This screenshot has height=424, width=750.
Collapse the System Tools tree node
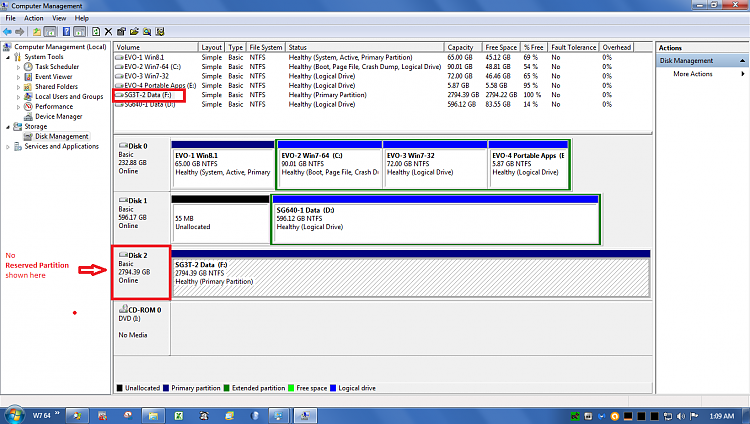tap(8, 57)
